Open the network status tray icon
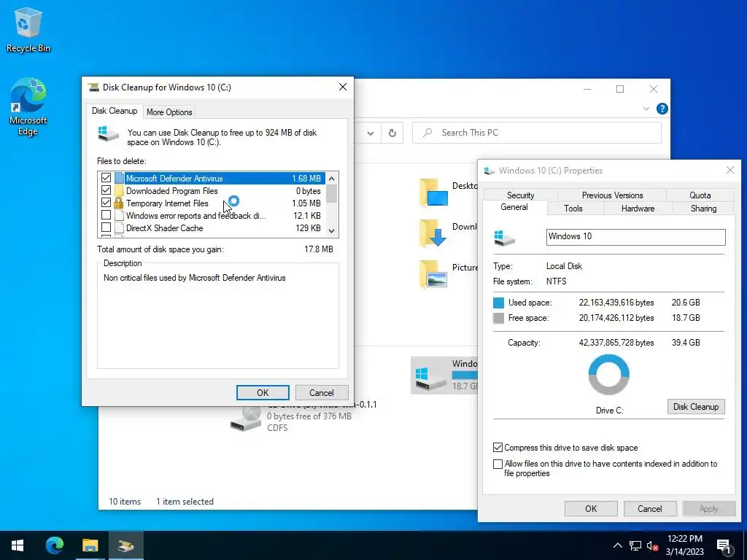The height and width of the screenshot is (560, 747). pos(635,545)
